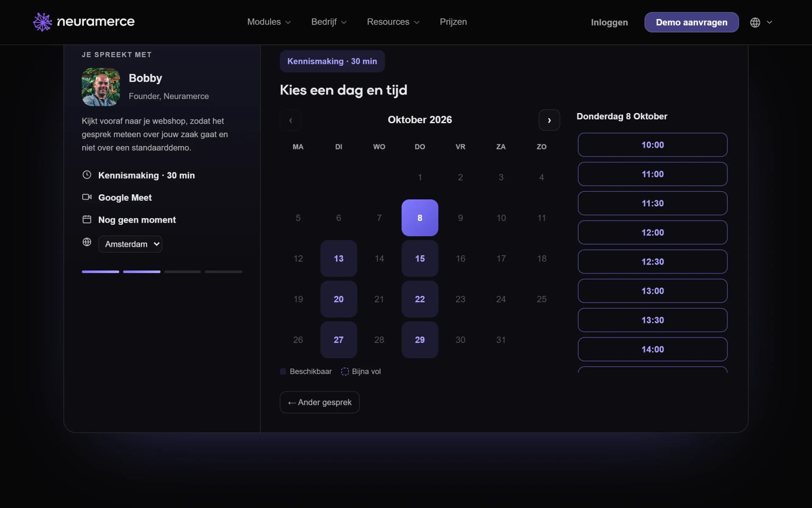Open the Amsterdam timezone dropdown
This screenshot has width=812, height=508.
point(130,244)
